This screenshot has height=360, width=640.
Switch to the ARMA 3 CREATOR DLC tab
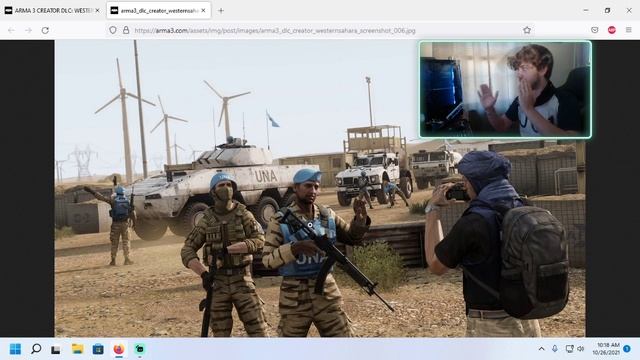coord(52,11)
